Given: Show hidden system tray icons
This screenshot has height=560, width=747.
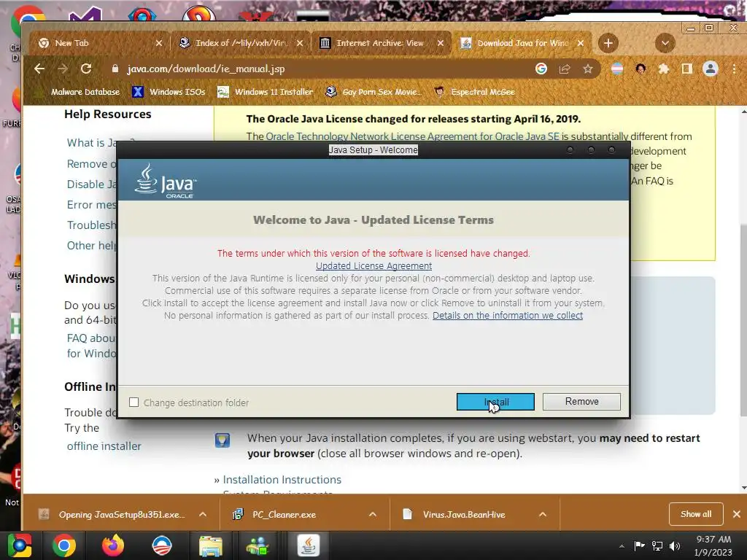Looking at the screenshot, I should [622, 546].
